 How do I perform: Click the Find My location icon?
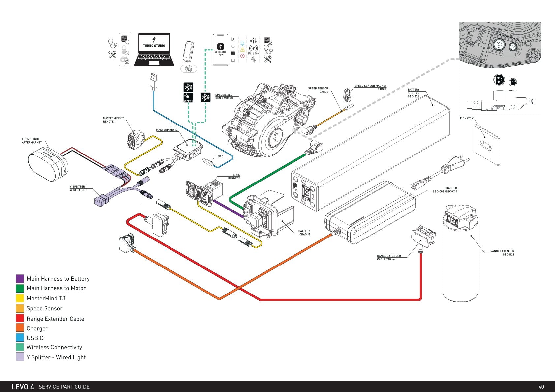pos(253,48)
